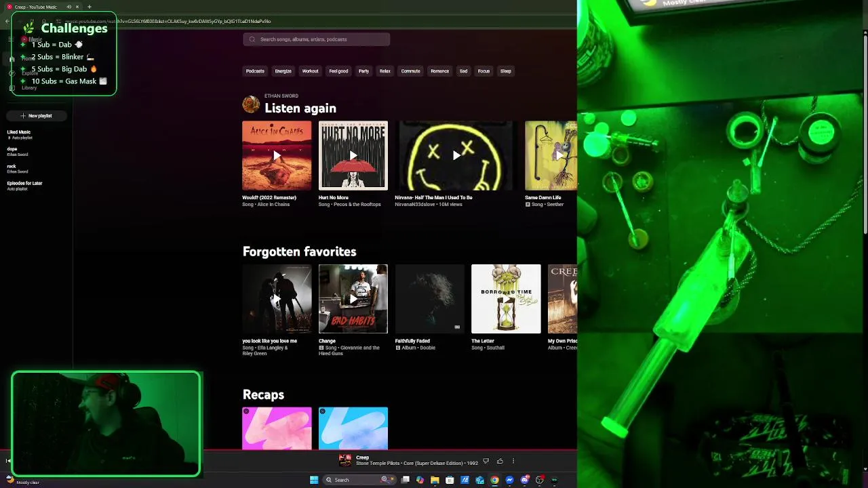Open the pink Recap card
This screenshot has height=488, width=868.
[x=277, y=428]
